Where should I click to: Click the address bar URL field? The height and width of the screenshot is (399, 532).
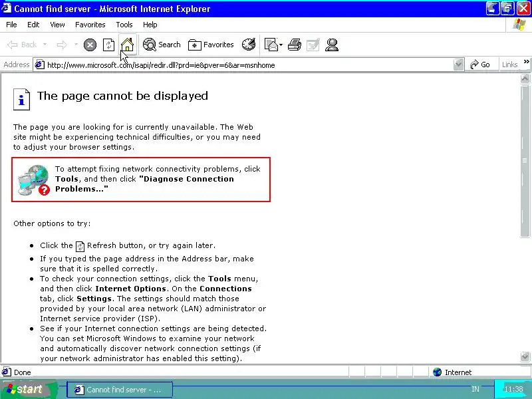(x=249, y=65)
